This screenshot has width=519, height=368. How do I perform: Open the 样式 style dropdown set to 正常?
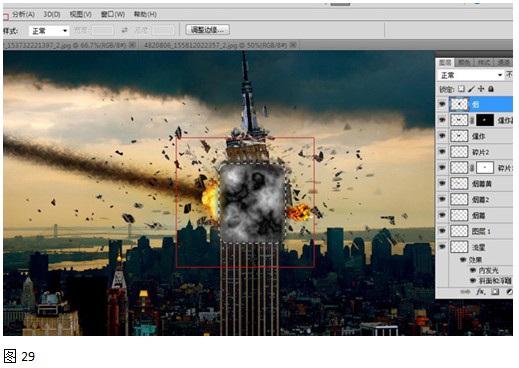tap(49, 31)
